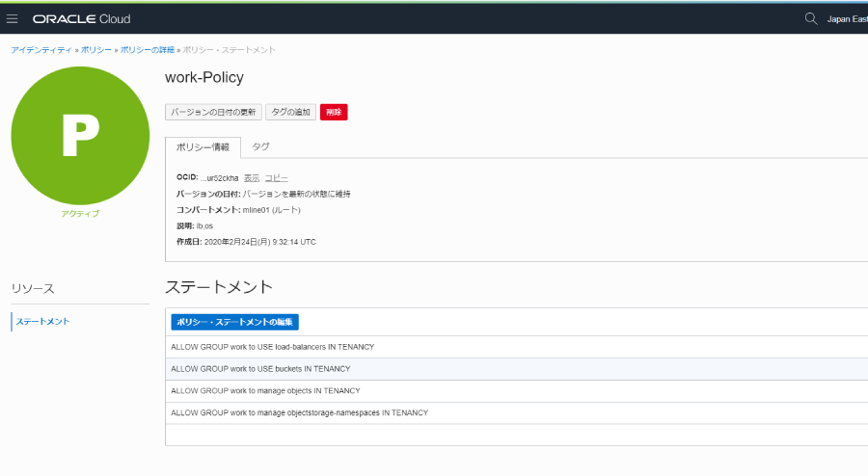Click compartment value mline01 (ルート)
Screen dimensions: 868x476
[x=271, y=210]
